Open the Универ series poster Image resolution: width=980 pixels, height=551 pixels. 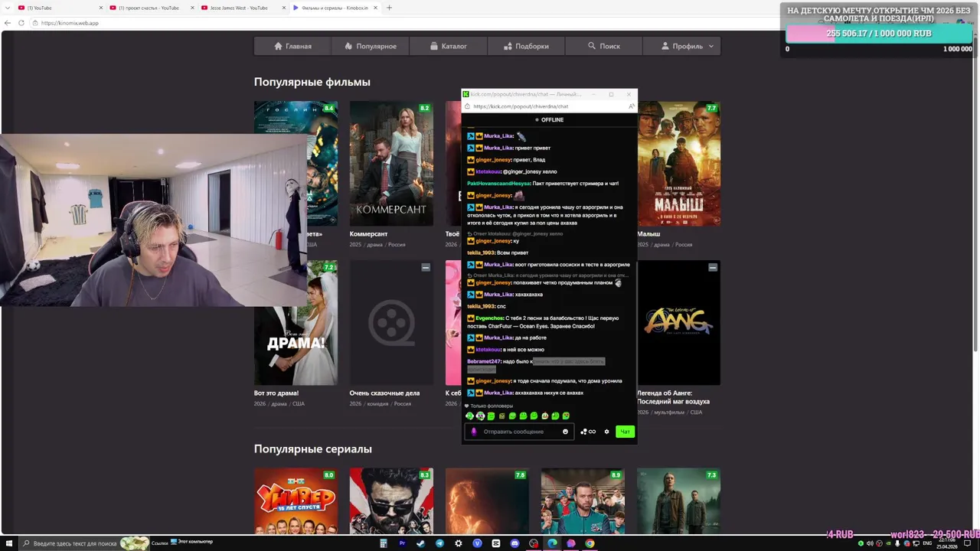tap(296, 501)
